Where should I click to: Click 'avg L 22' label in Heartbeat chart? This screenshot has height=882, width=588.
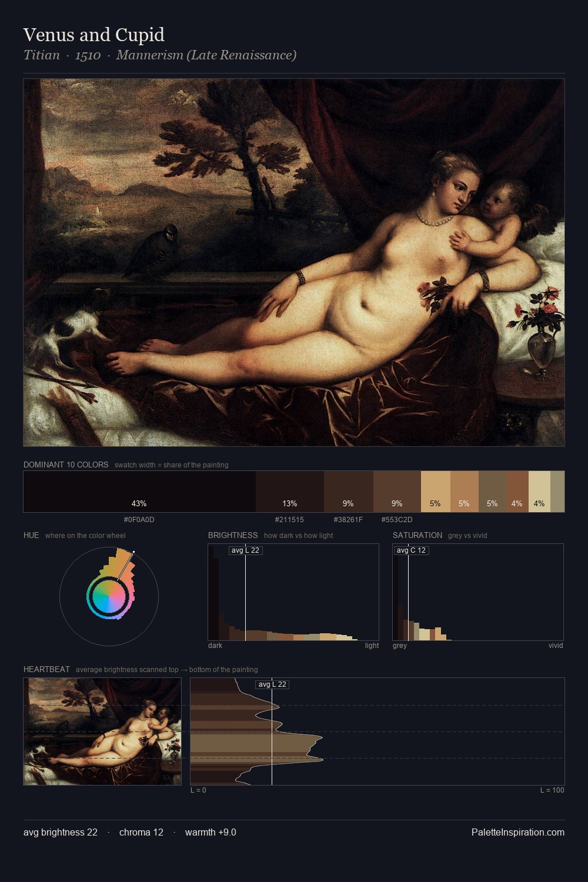(272, 684)
